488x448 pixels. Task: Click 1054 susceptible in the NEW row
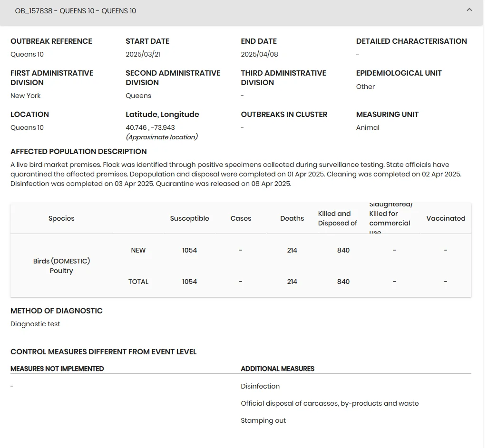189,250
